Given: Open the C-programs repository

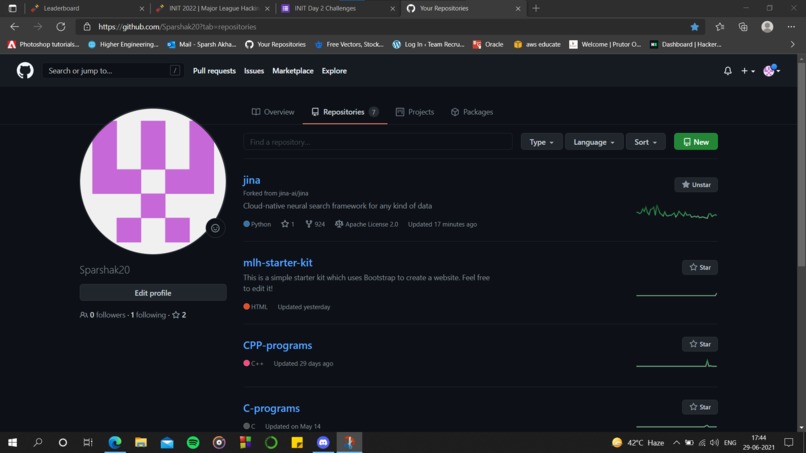Looking at the screenshot, I should coord(271,408).
